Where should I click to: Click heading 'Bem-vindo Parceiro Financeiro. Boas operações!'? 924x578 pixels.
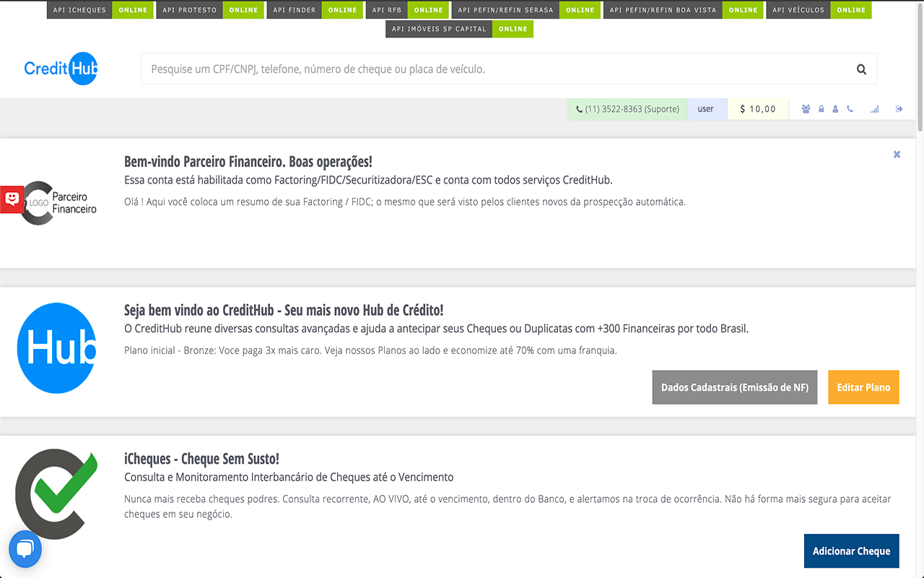click(x=248, y=162)
